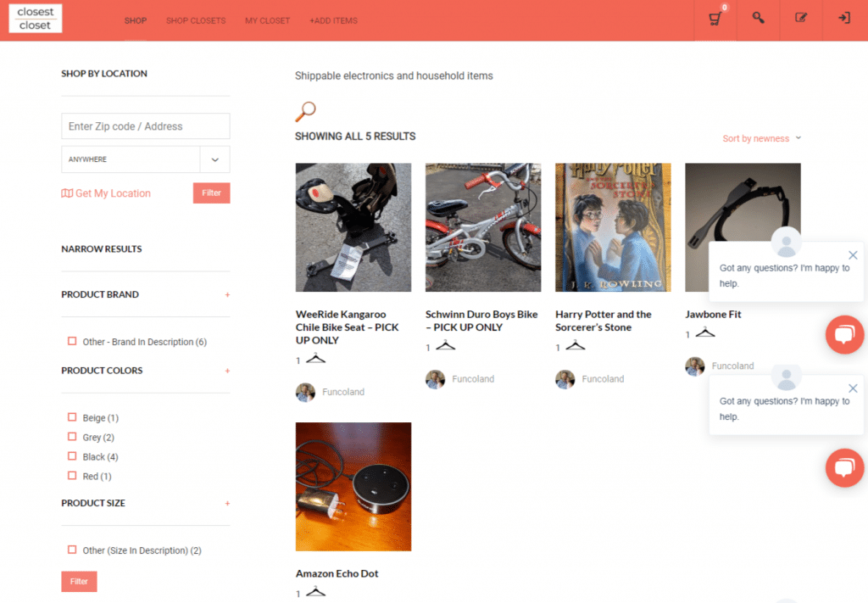
Task: Click the key icon in header
Action: (758, 19)
